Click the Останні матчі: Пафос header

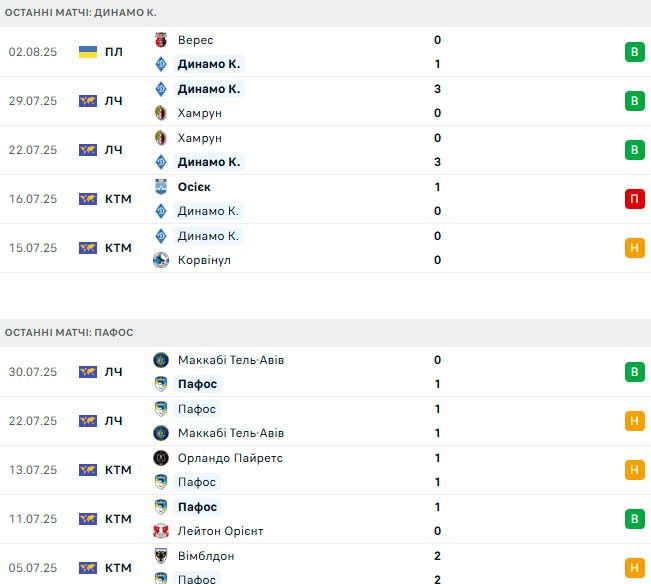(69, 332)
